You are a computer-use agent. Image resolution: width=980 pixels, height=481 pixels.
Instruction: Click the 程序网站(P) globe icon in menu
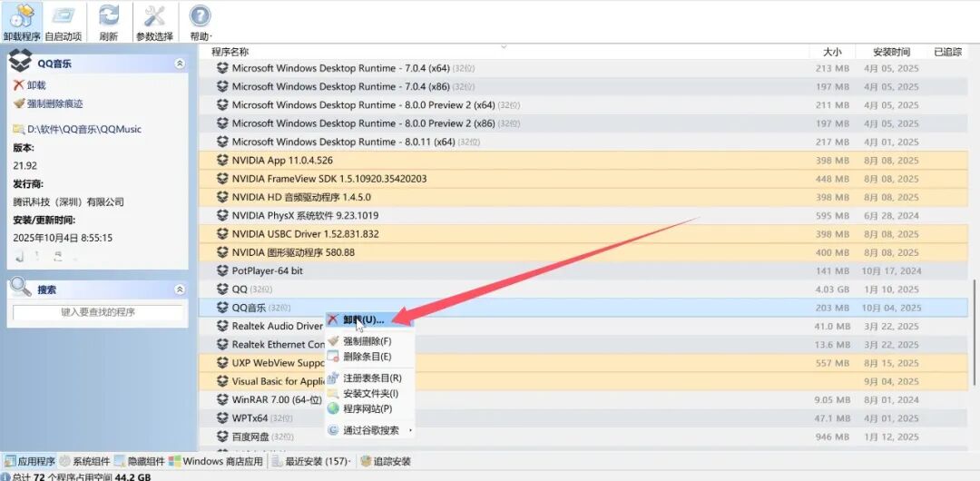(333, 409)
